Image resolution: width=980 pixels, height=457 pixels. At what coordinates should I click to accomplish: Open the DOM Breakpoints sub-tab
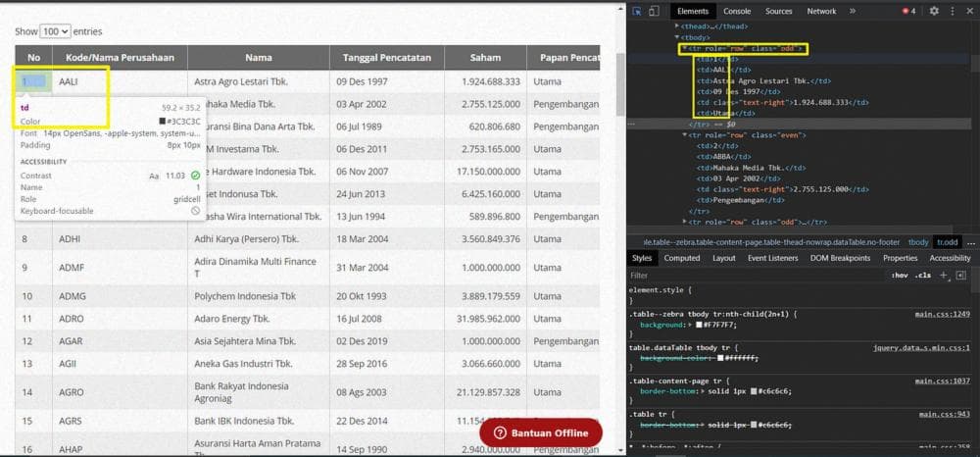pos(840,258)
